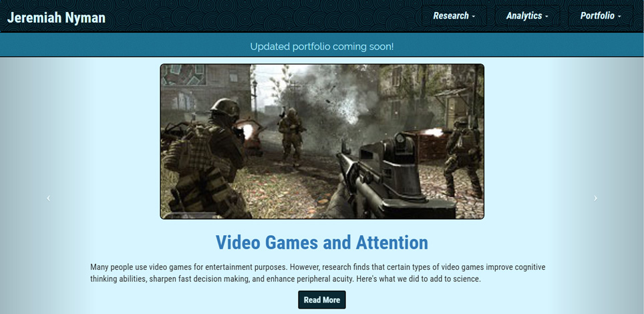Open the Research dropdown menu

[454, 16]
